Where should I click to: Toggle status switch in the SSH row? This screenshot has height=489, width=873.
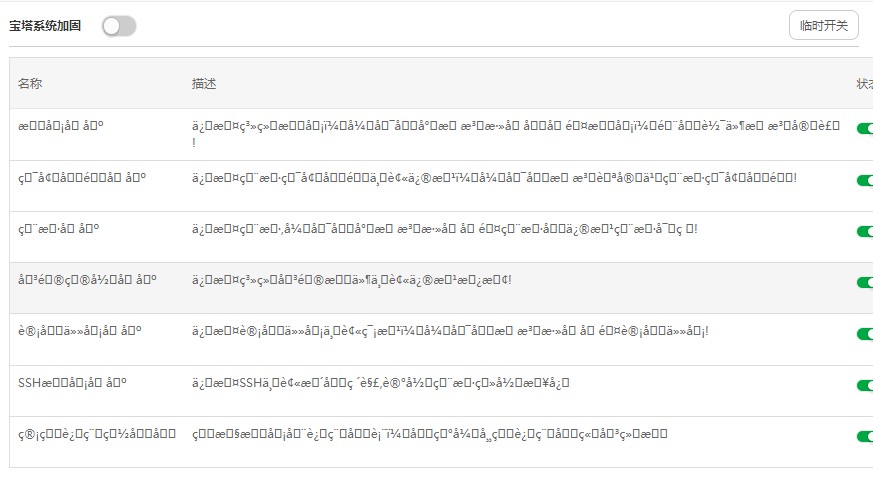pos(865,385)
